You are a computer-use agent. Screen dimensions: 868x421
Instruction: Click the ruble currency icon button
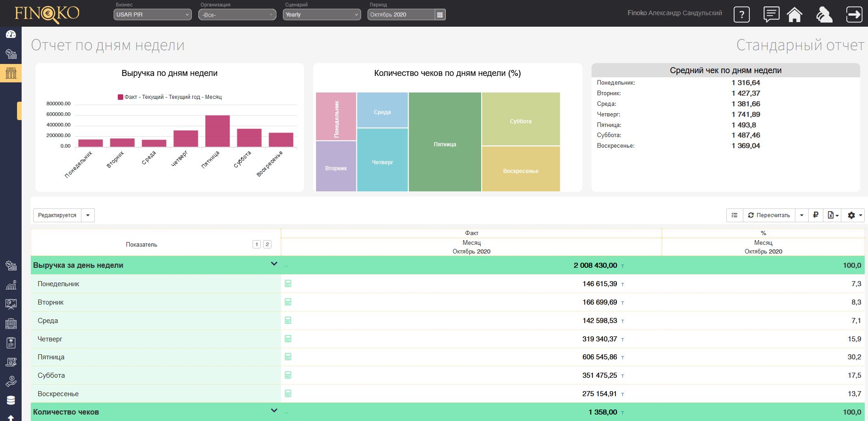click(x=816, y=215)
